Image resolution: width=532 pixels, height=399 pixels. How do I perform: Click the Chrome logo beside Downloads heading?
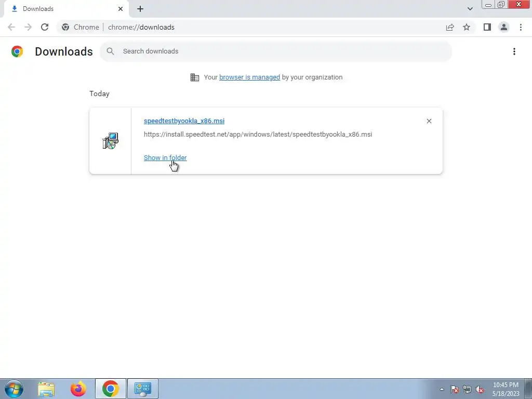[17, 51]
